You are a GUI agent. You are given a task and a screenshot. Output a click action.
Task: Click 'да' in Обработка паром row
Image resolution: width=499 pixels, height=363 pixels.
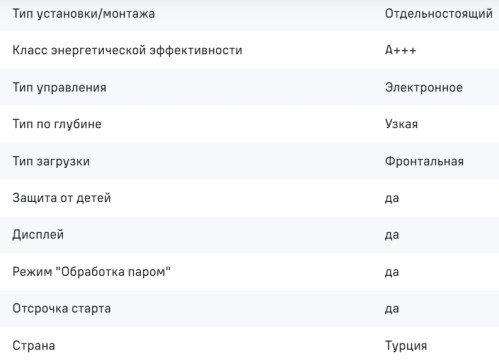point(392,272)
